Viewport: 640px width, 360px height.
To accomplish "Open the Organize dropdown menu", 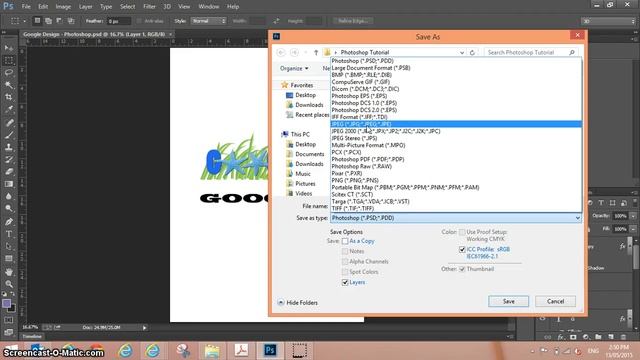I will pyautogui.click(x=294, y=69).
